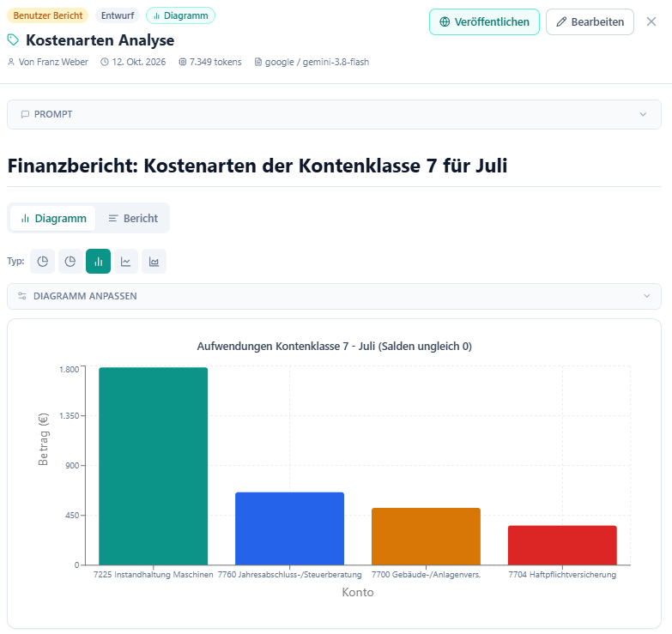672x634 pixels.
Task: Click the author text 'Von Franz Weber'
Action: tap(53, 62)
